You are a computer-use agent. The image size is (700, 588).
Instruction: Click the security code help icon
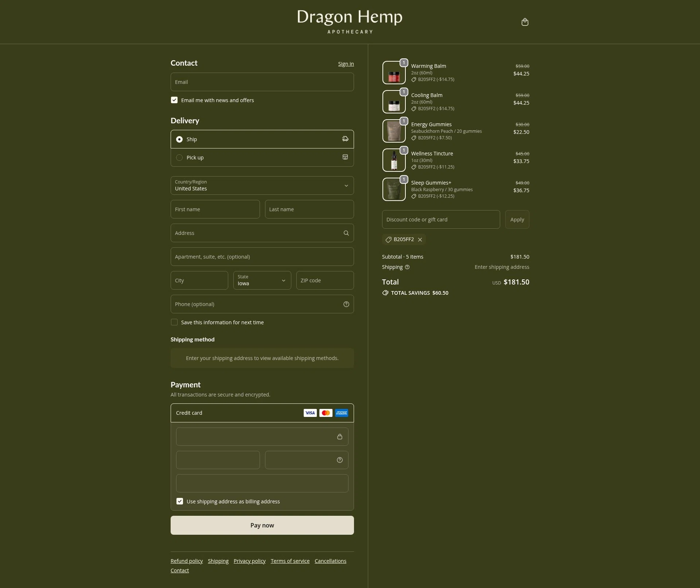339,460
